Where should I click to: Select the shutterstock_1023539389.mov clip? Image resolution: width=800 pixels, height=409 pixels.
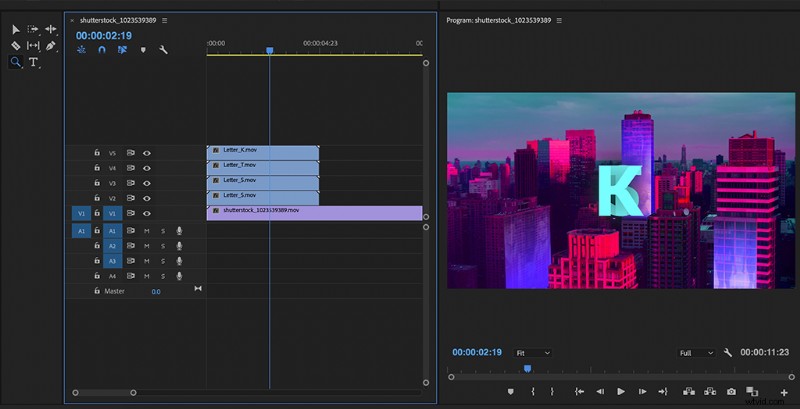point(314,213)
